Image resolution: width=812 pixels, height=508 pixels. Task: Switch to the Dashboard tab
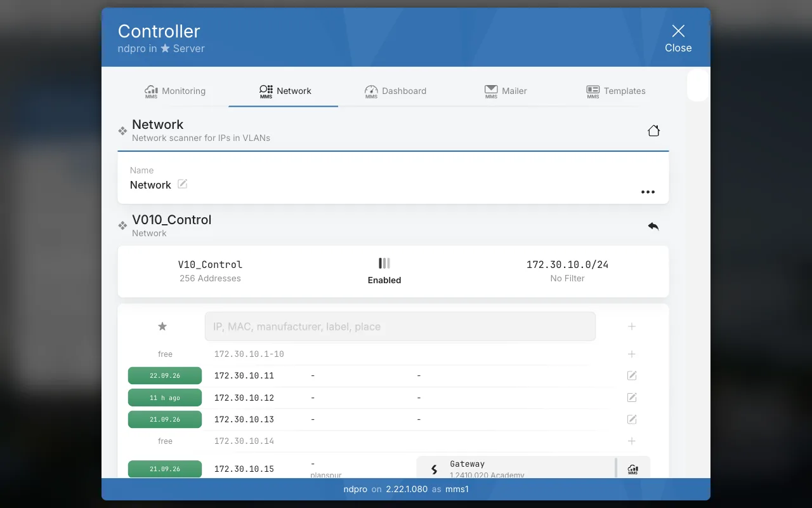coord(395,91)
